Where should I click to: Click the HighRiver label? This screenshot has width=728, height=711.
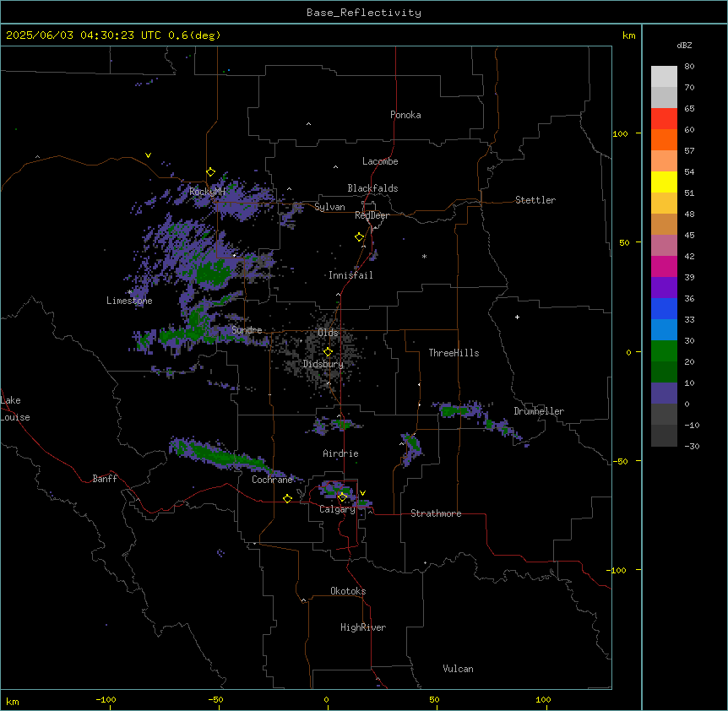363,627
